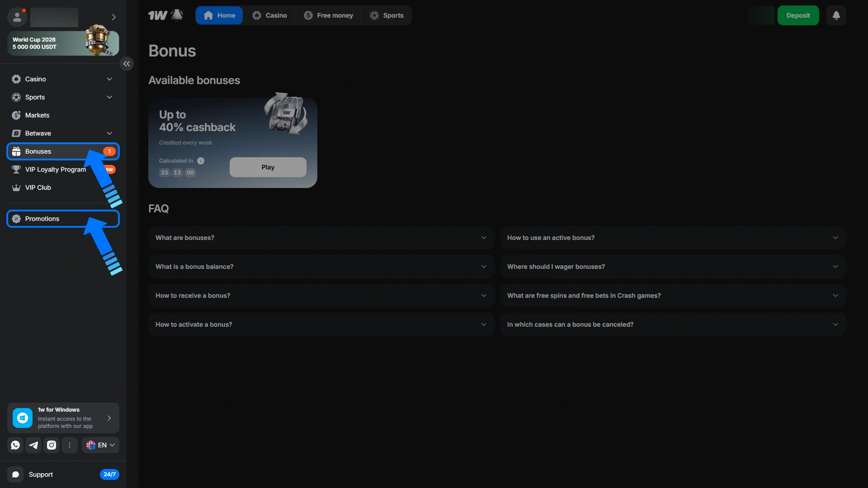Click the info icon beside Calculated in
868x488 pixels.
(x=201, y=161)
